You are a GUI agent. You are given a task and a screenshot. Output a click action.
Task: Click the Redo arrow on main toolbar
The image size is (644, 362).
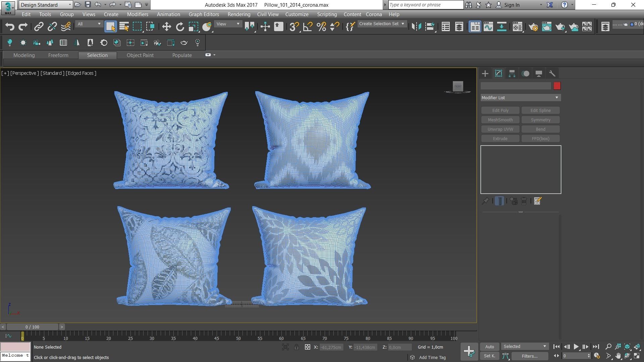[x=23, y=27]
